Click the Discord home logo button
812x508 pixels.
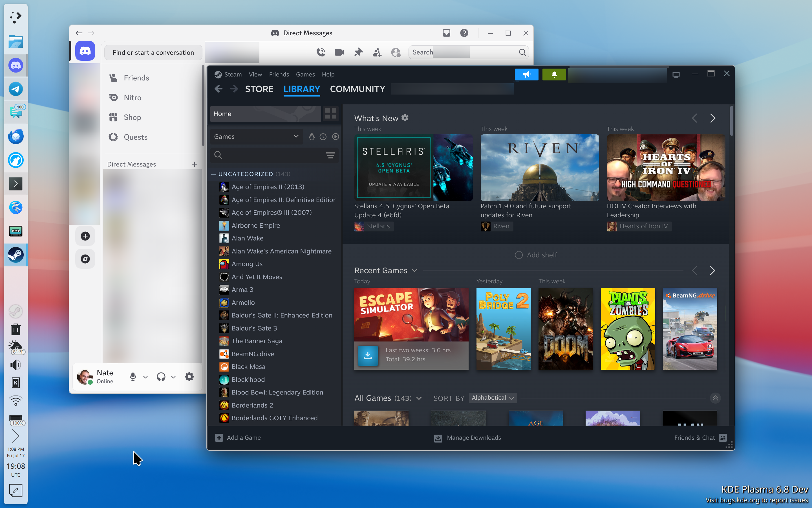(85, 51)
